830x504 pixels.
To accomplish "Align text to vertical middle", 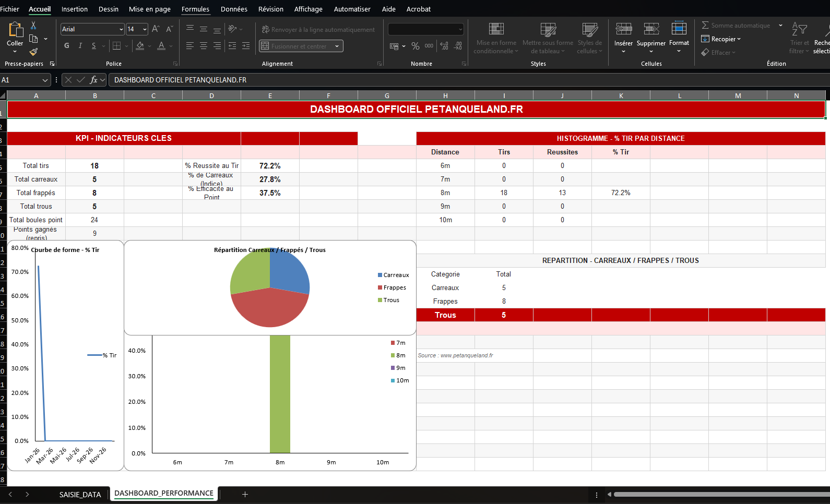I will (x=204, y=29).
